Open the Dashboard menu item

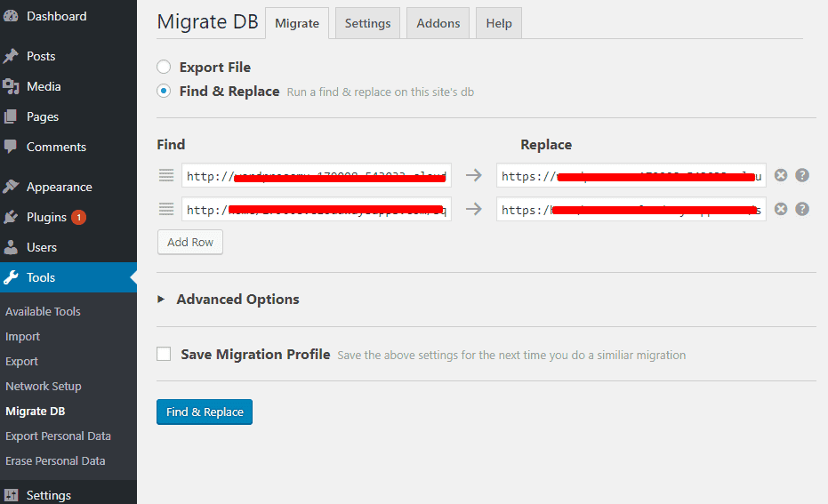point(68,16)
